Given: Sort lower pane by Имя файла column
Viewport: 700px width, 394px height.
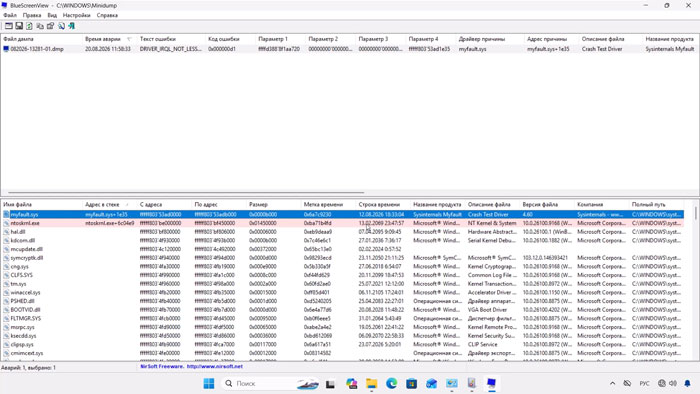Looking at the screenshot, I should [x=42, y=204].
